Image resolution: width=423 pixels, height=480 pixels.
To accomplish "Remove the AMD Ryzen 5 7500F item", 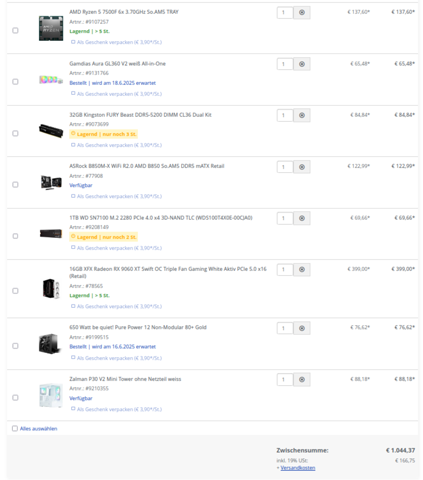I will pos(302,13).
